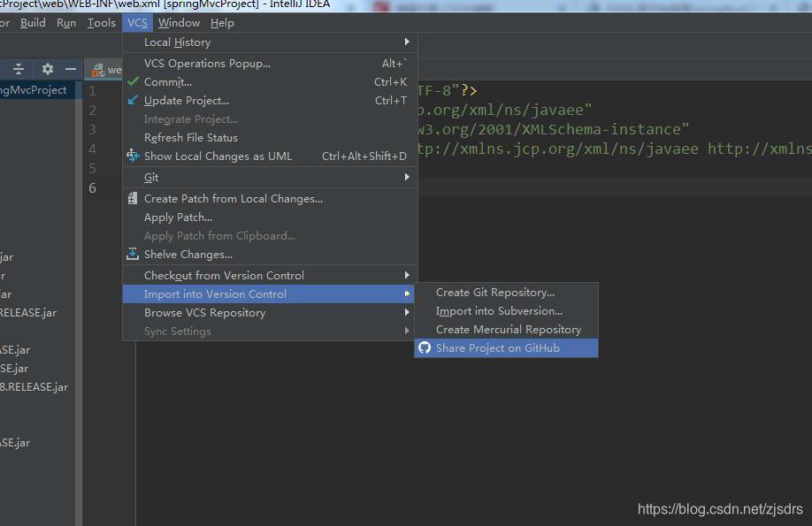Viewport: 812px width, 526px height.
Task: Choose Create Git Repository
Action: (506, 293)
